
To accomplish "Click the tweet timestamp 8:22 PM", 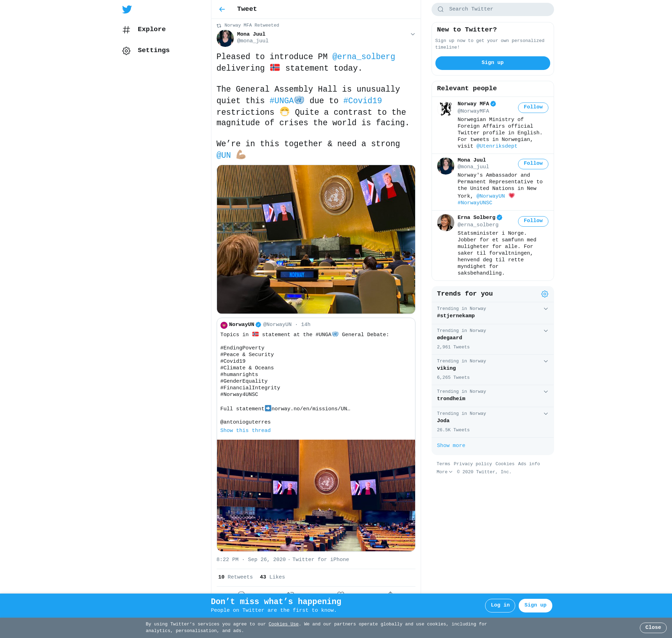I will 251,560.
